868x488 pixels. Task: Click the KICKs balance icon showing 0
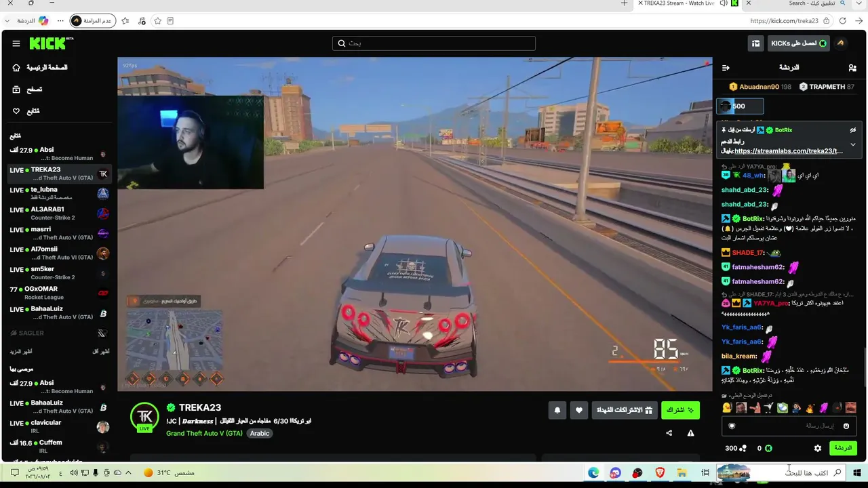768,448
